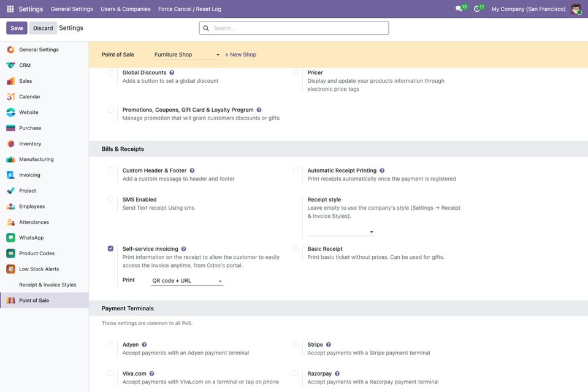This screenshot has width=588, height=392.
Task: Click the settings search field
Action: 294,28
